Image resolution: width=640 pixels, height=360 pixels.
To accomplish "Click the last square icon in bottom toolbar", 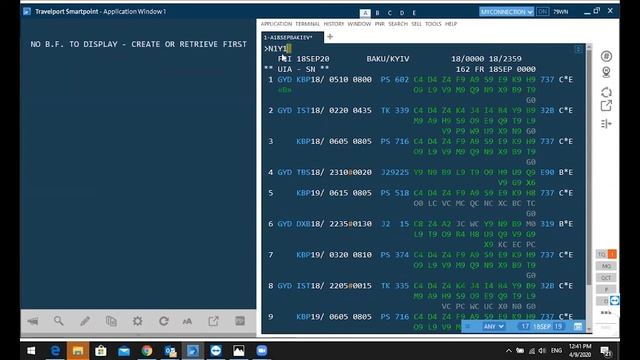I will [x=240, y=321].
